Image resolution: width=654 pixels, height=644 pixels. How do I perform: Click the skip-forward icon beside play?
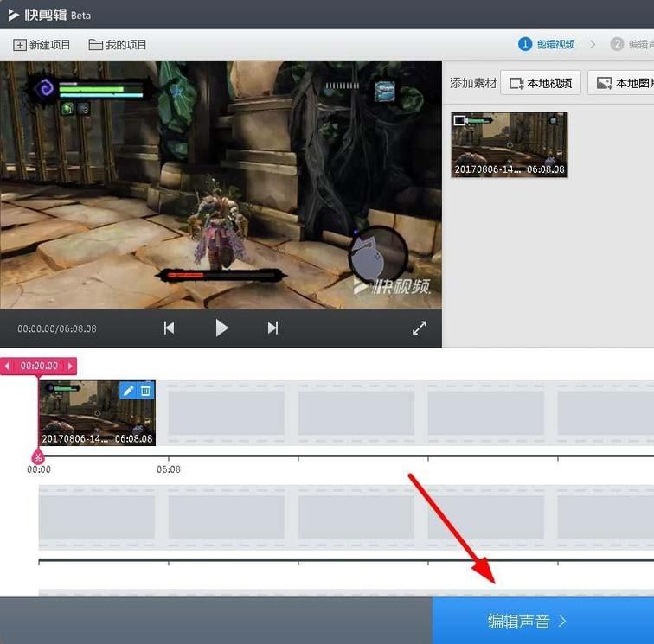pos(272,328)
